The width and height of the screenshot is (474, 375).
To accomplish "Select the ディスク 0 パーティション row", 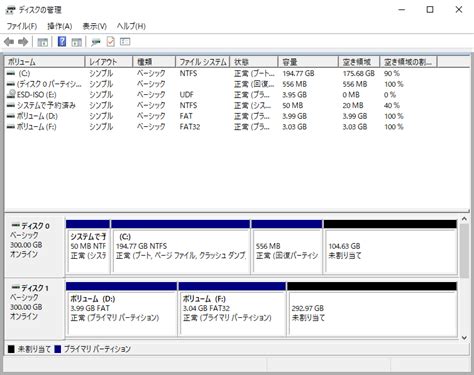I will click(x=220, y=84).
